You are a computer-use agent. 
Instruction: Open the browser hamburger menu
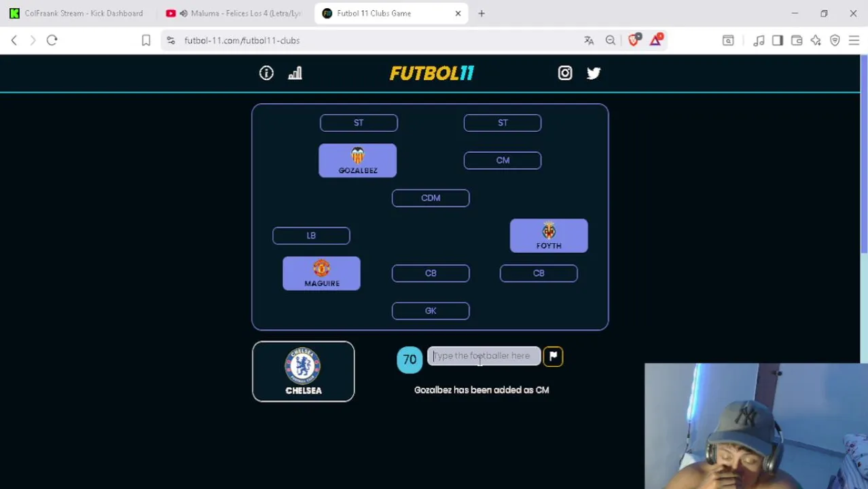[854, 40]
